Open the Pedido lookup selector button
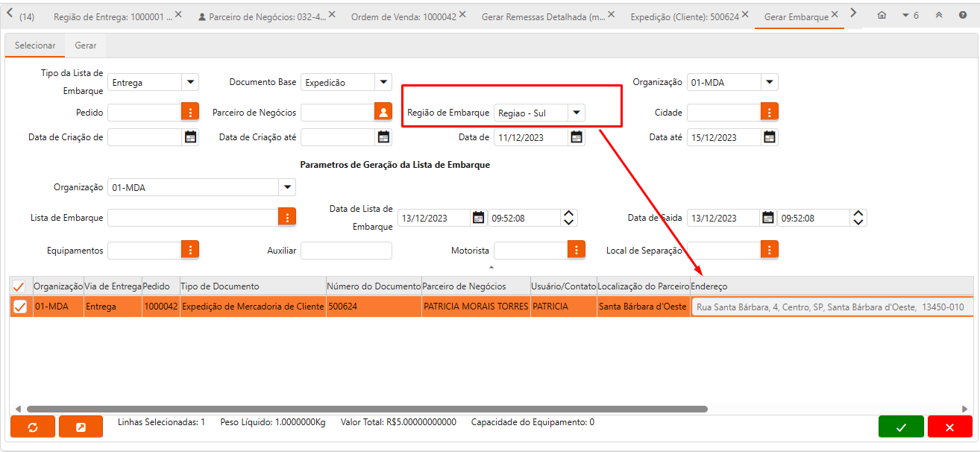Viewport: 980px width, 452px height. (190, 112)
